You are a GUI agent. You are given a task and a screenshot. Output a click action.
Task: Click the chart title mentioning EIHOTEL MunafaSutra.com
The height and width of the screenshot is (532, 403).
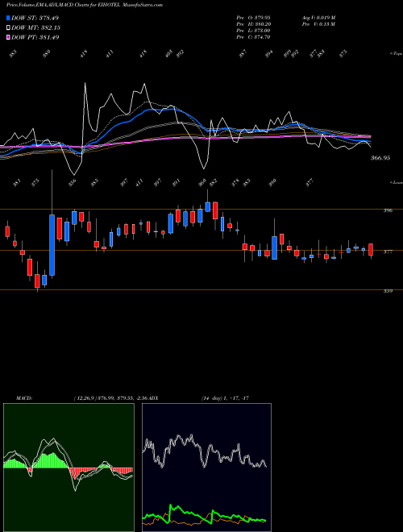(85, 5)
